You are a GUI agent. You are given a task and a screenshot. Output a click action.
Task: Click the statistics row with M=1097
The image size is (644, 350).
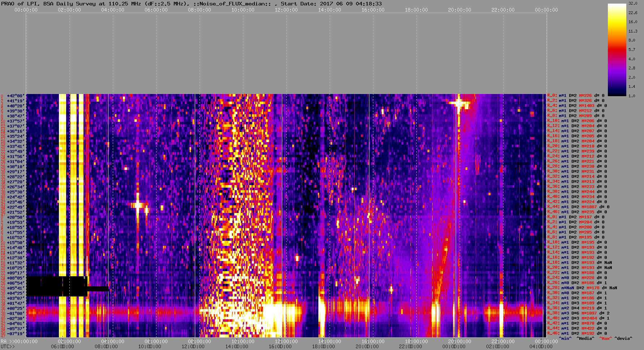tap(578, 313)
